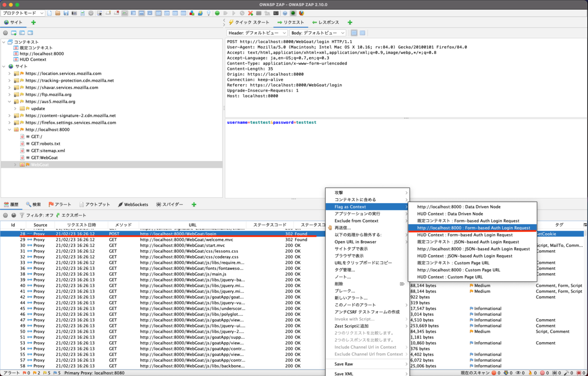Image resolution: width=588 pixels, height=376 pixels.
Task: Click the Open Session folder icon
Action: click(x=58, y=13)
